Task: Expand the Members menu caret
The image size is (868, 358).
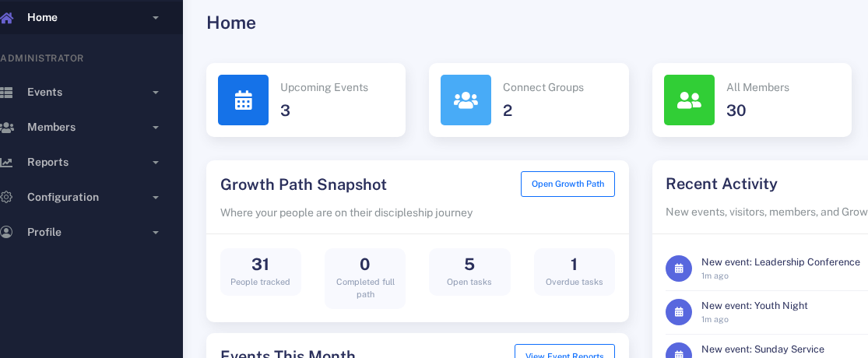Action: pyautogui.click(x=156, y=128)
